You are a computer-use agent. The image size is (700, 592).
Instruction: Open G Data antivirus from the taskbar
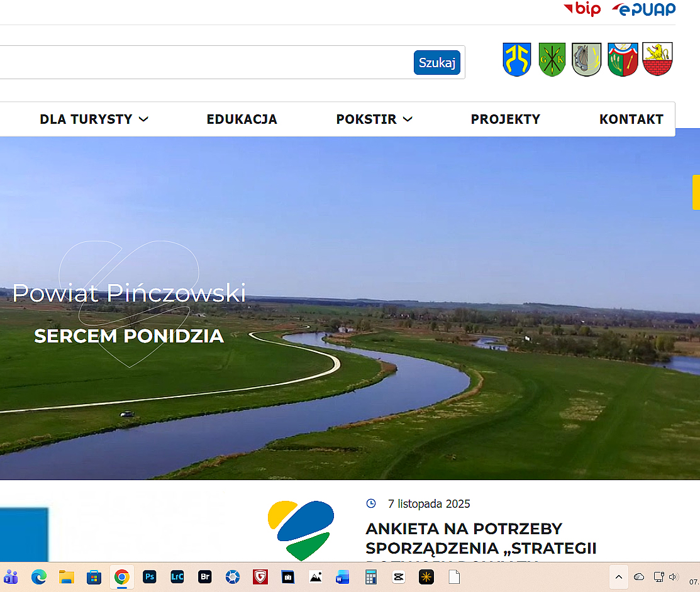click(260, 577)
